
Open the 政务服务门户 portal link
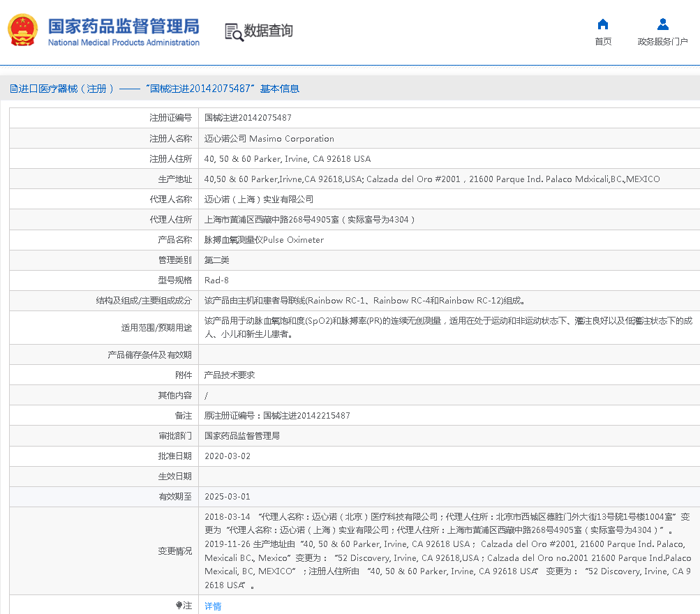point(662,42)
